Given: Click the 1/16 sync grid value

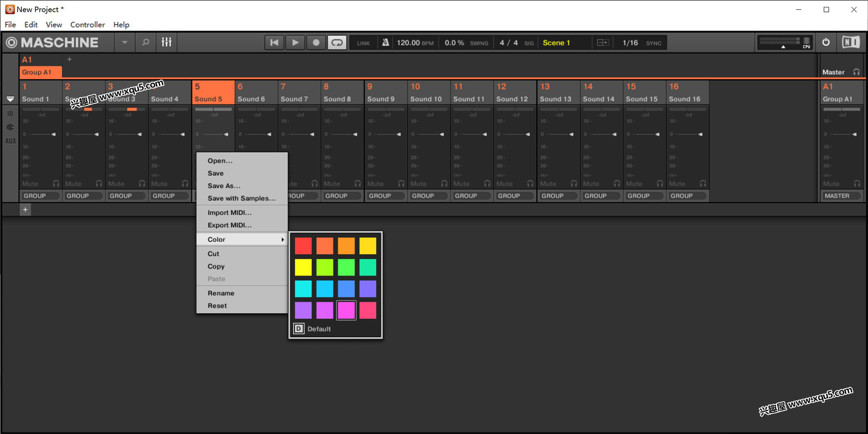Looking at the screenshot, I should (x=630, y=42).
